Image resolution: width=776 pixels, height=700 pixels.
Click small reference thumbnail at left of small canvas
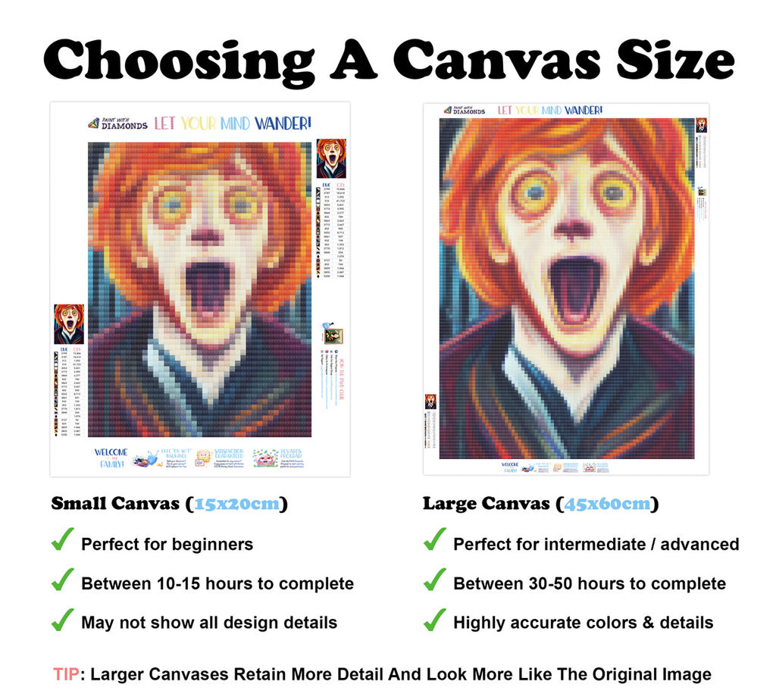pos(69,324)
